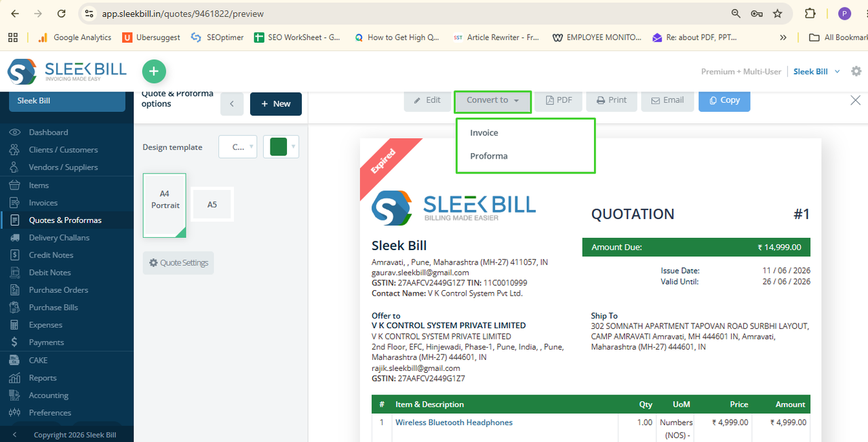Select the A5 page format
The height and width of the screenshot is (442, 868).
pos(212,204)
